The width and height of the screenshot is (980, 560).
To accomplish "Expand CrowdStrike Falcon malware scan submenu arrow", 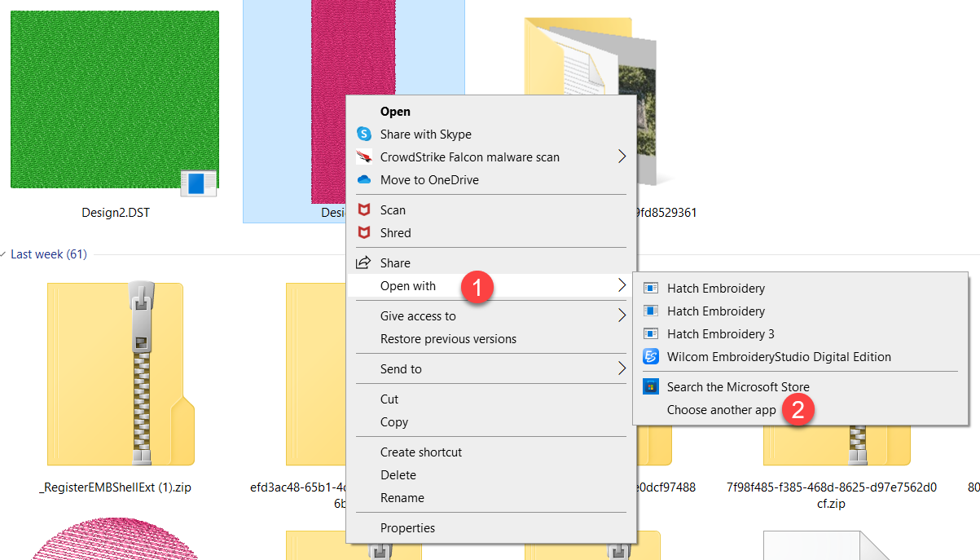I will click(622, 157).
